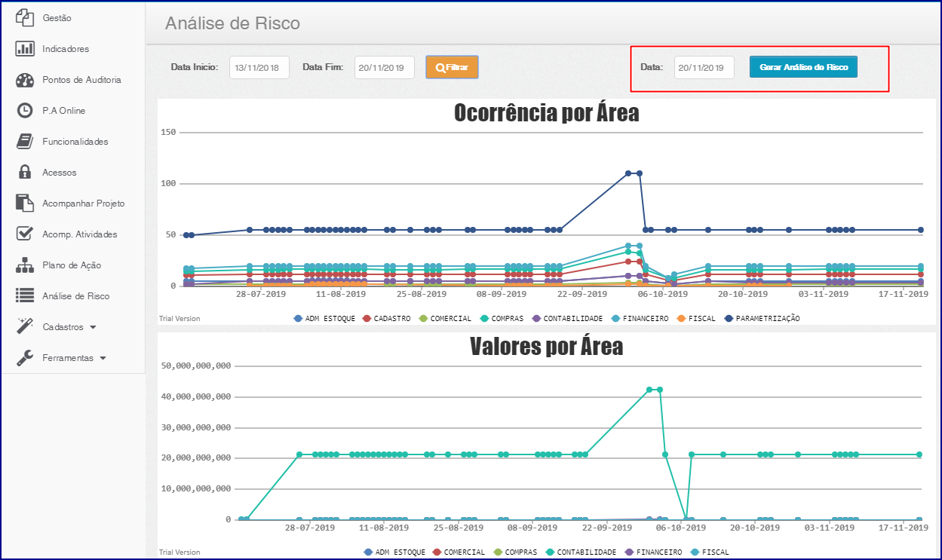Click the Data Inicio date field
Screen dimensions: 942x560
pos(259,68)
